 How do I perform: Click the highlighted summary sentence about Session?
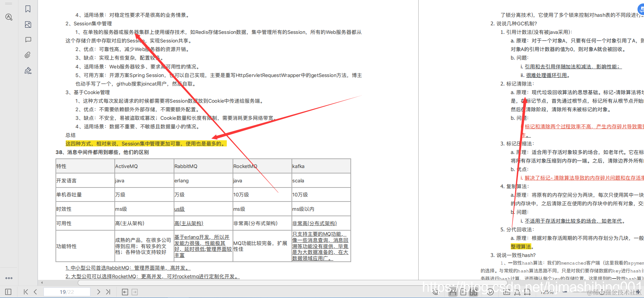pyautogui.click(x=146, y=144)
